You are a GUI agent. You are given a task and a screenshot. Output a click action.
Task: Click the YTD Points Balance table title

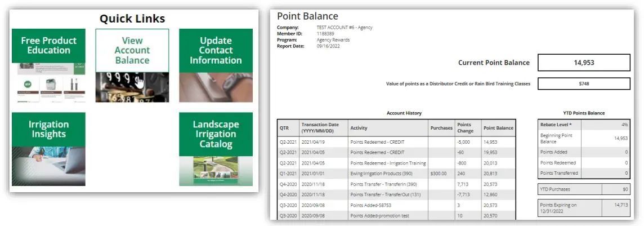pos(584,113)
